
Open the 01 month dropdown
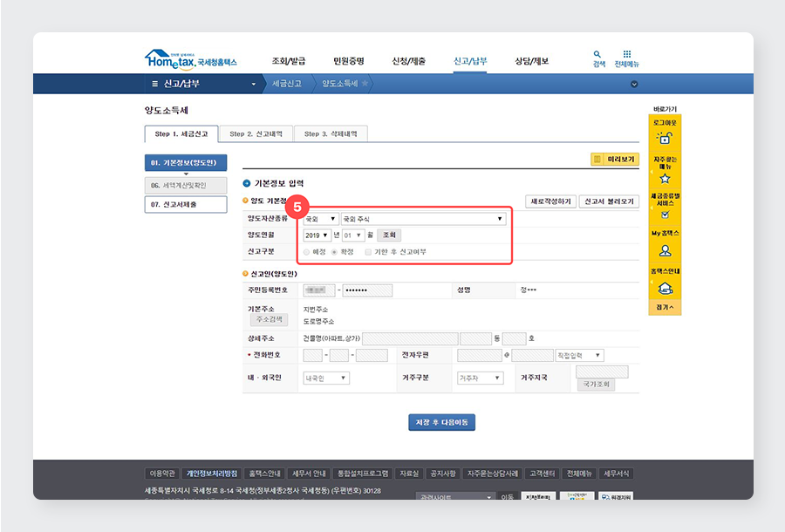pyautogui.click(x=353, y=235)
